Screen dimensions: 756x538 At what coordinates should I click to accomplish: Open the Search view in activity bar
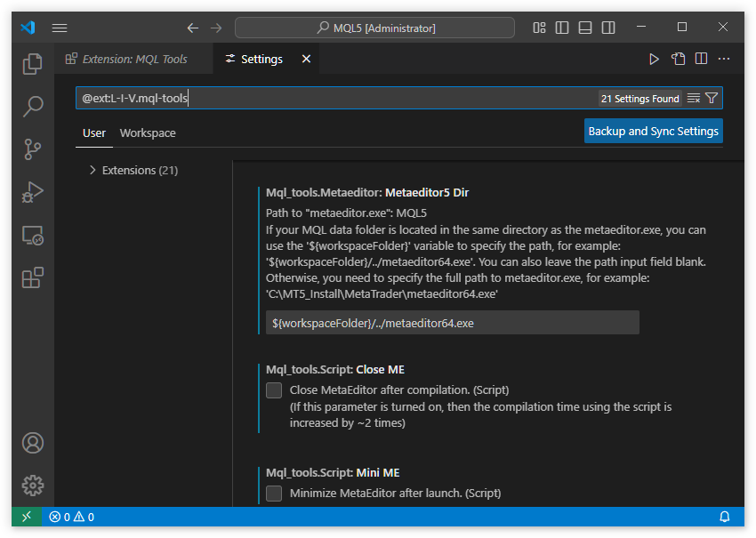coord(32,107)
